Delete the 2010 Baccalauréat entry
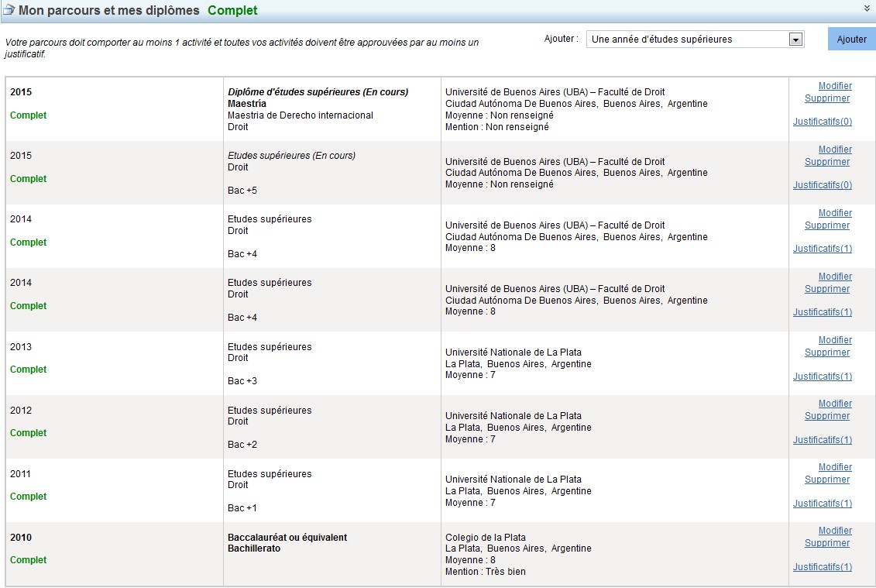This screenshot has height=588, width=876. click(x=827, y=543)
